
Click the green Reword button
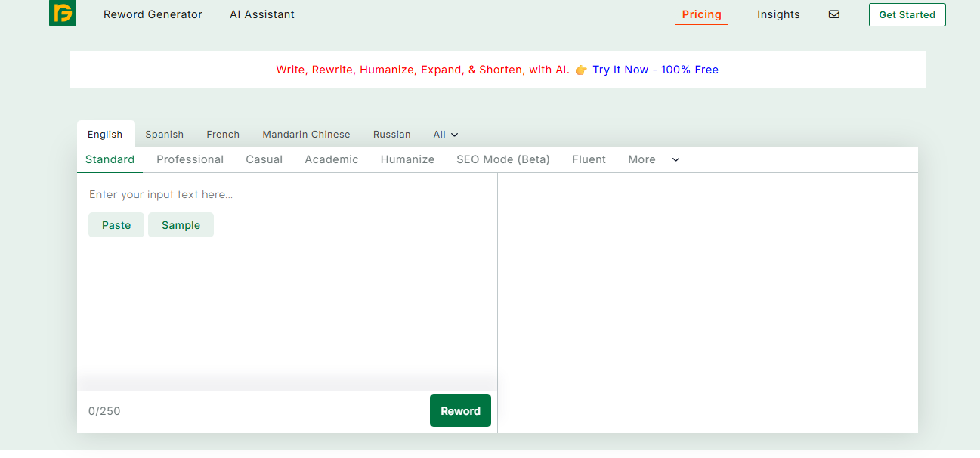(460, 410)
